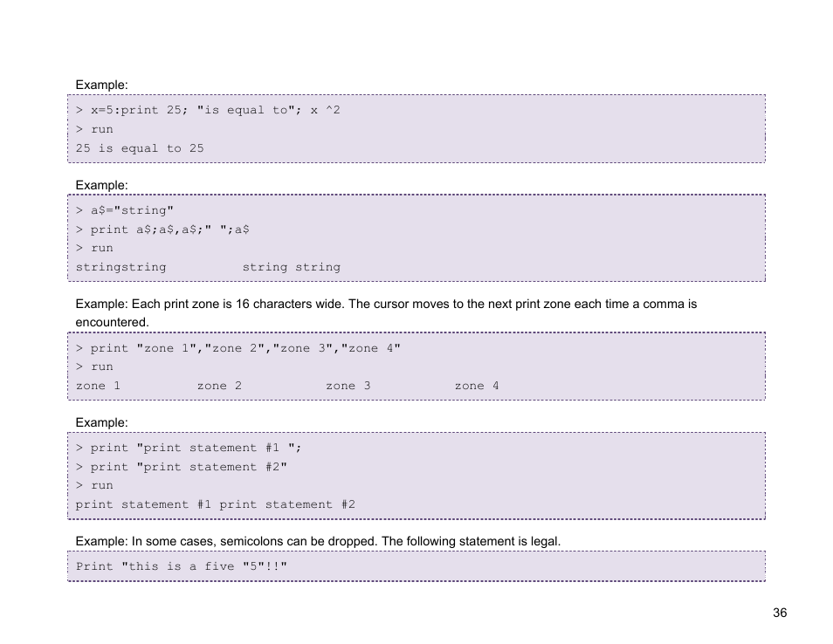
Task: Click the first 'Example:' heading at top
Action: tap(101, 85)
